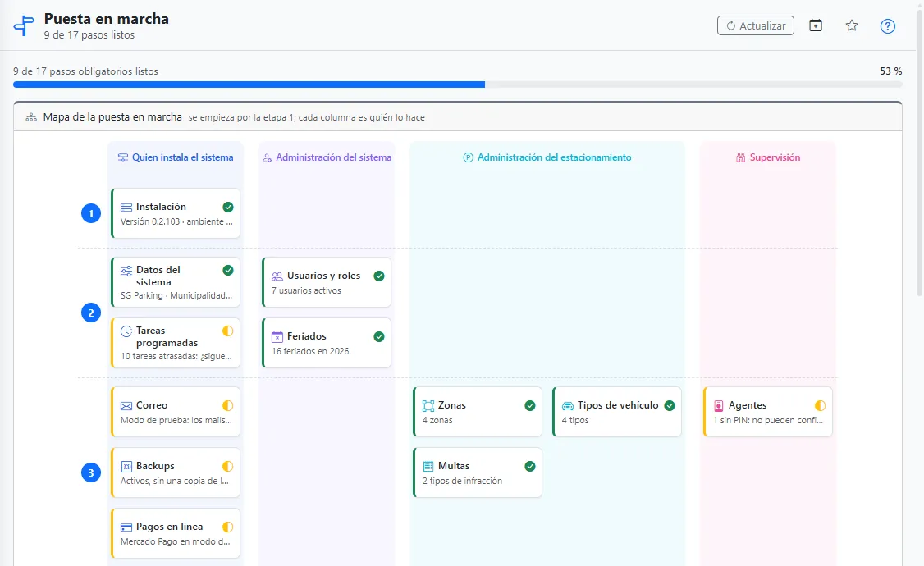Viewport: 924px width, 566px height.
Task: Click '16 feriados en 2026' text
Action: tap(310, 351)
